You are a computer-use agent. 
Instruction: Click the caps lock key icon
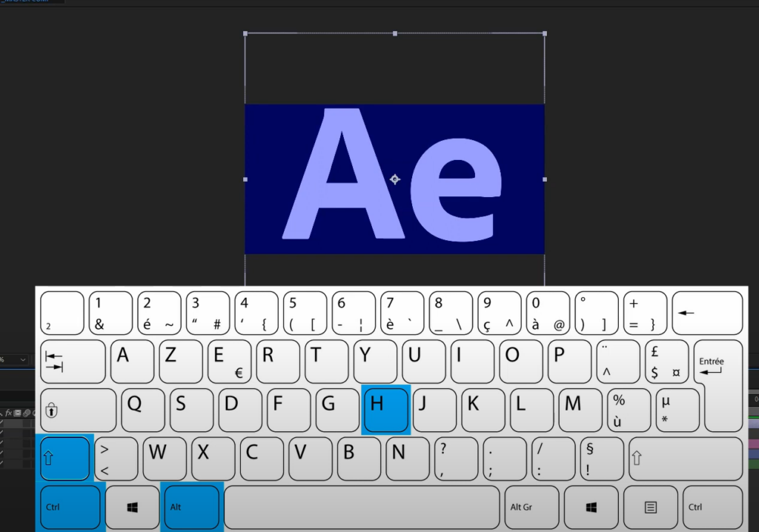(51, 410)
